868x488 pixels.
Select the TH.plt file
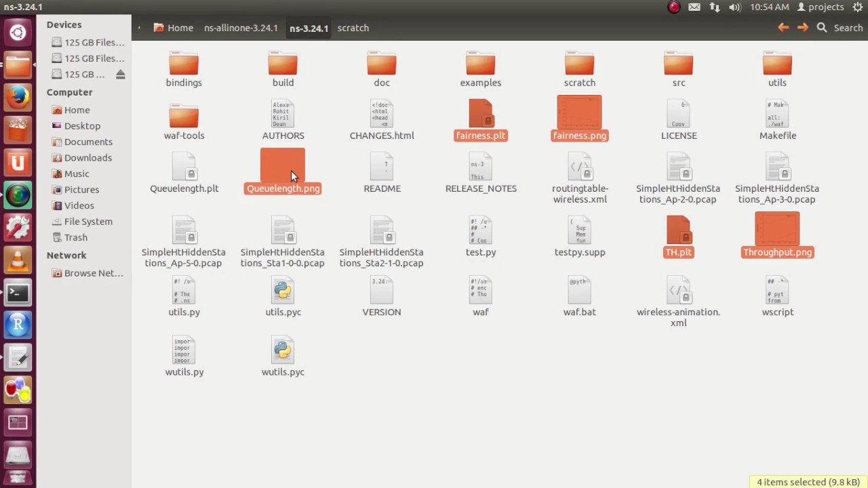coord(679,237)
